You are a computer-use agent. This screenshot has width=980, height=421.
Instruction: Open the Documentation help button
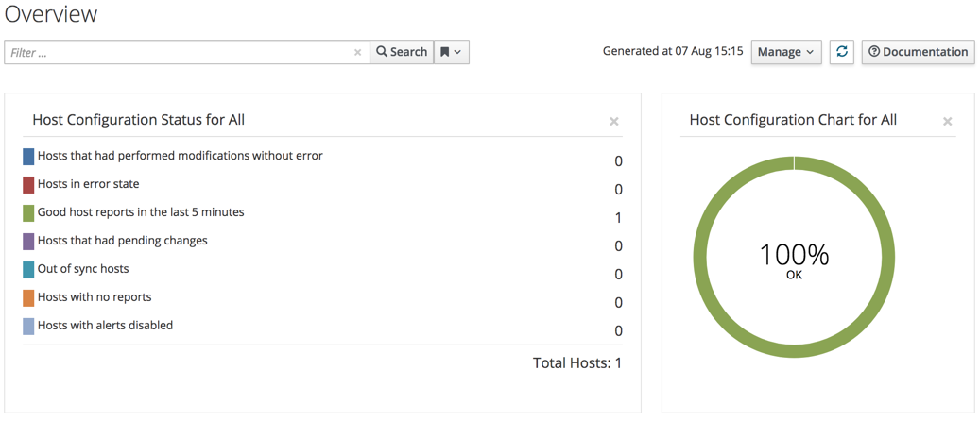point(918,52)
